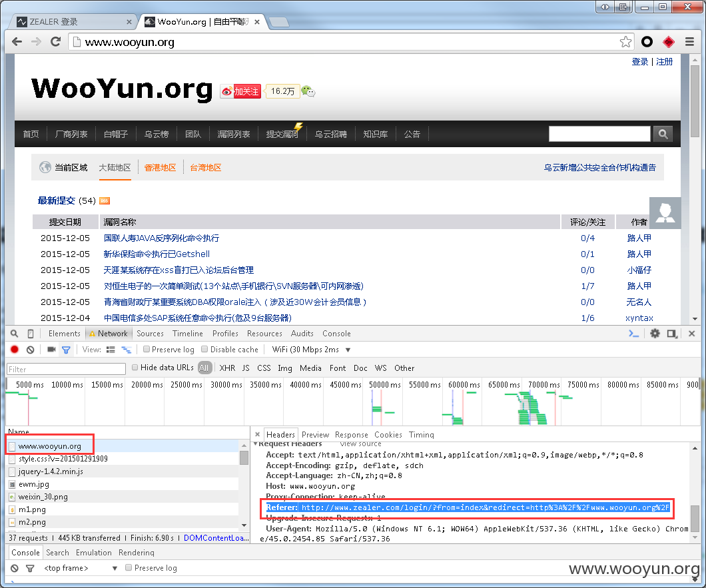The height and width of the screenshot is (588, 706).
Task: Click capture screenshots camera icon
Action: [51, 350]
